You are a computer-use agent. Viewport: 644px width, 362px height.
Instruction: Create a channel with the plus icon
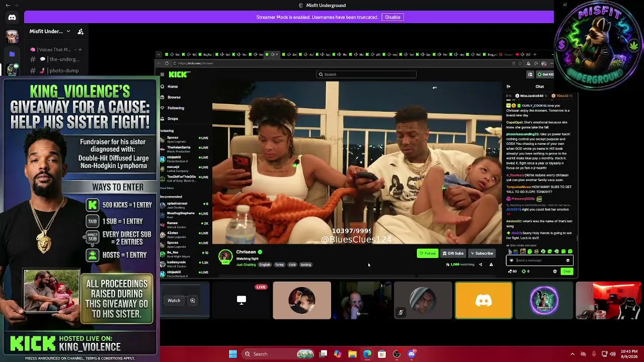click(x=79, y=49)
